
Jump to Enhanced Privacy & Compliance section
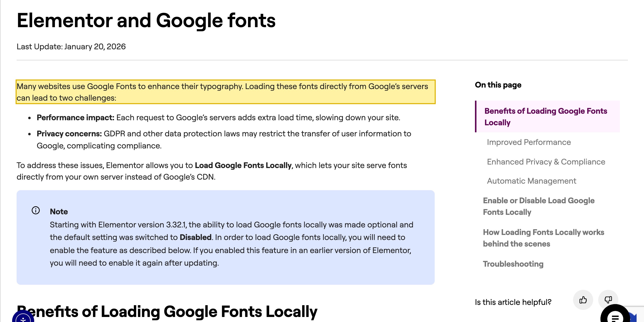546,162
